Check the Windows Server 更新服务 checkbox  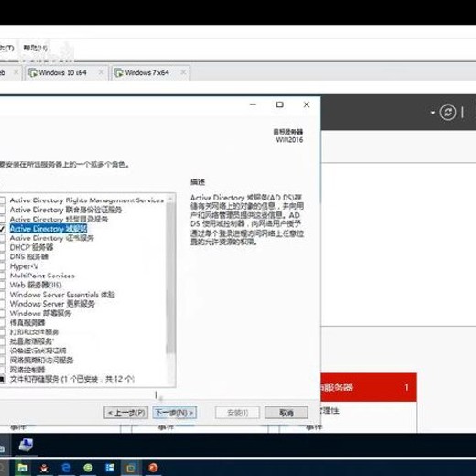pos(2,304)
